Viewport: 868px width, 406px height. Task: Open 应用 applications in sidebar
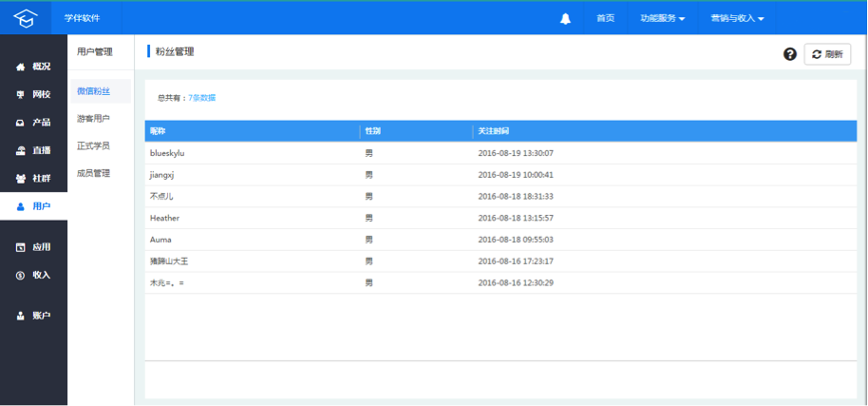[33, 247]
